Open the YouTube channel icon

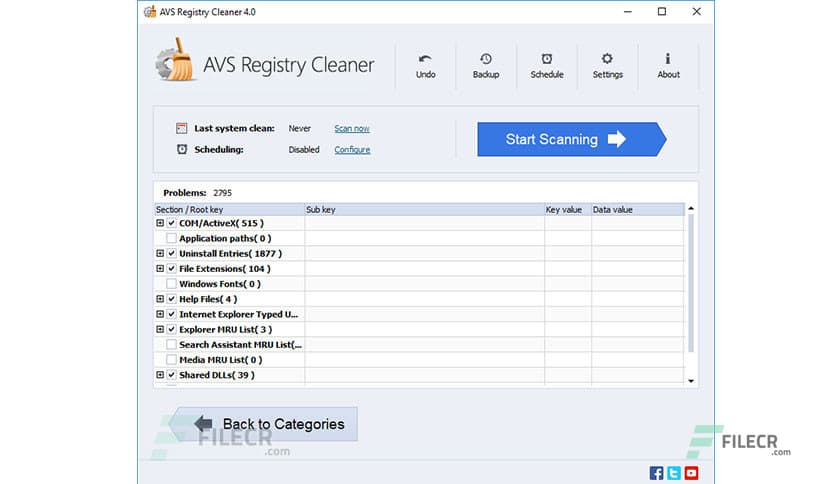pos(692,473)
